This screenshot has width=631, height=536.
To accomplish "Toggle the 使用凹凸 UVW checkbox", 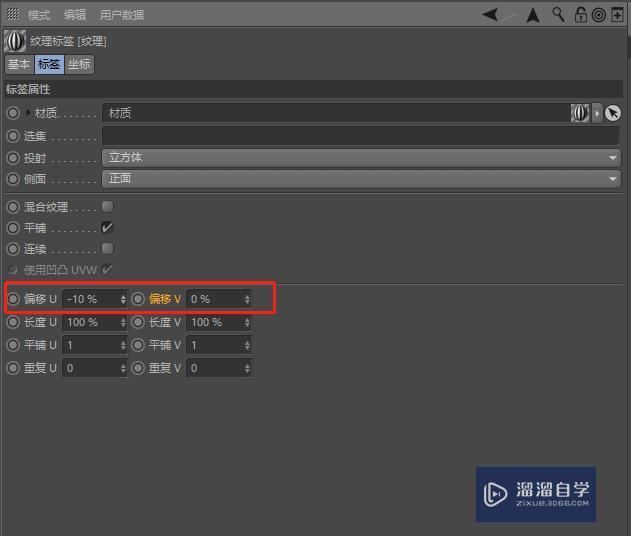I will click(107, 269).
